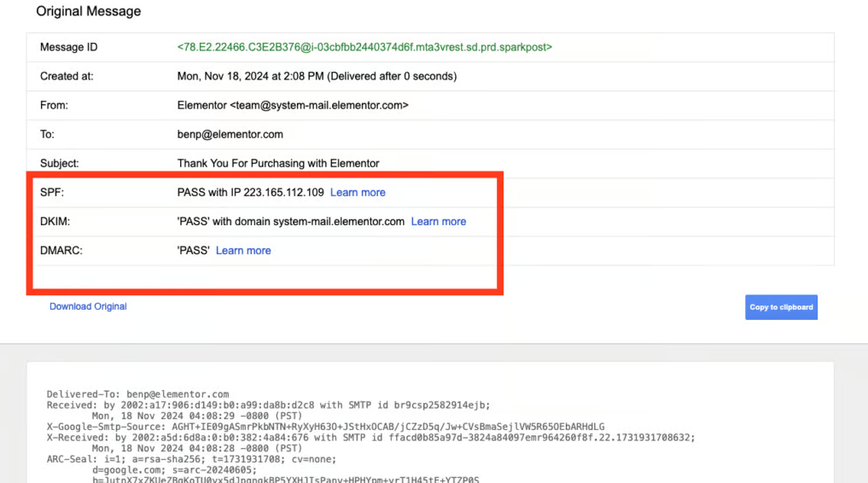Click the Copy to clipboard button

pos(781,307)
